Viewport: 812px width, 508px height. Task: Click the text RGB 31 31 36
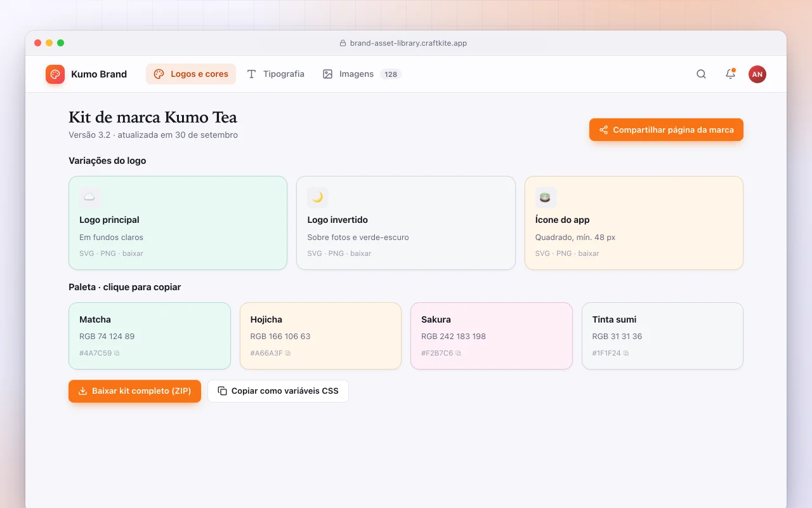[617, 337]
